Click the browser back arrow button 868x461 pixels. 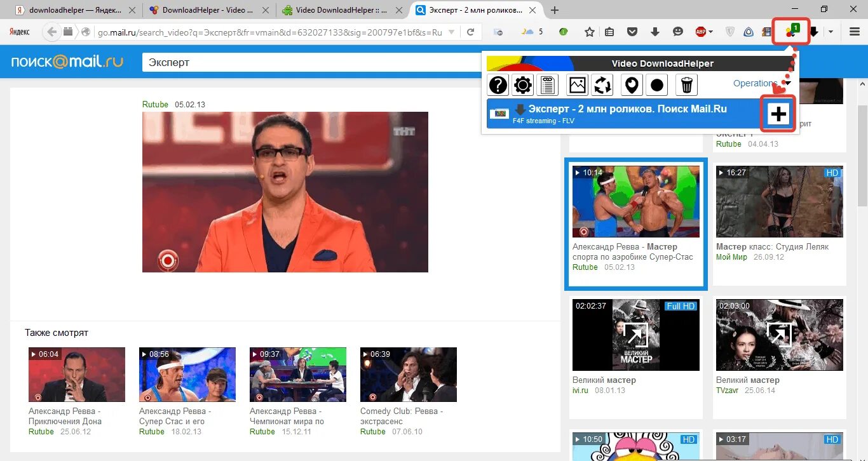point(52,32)
